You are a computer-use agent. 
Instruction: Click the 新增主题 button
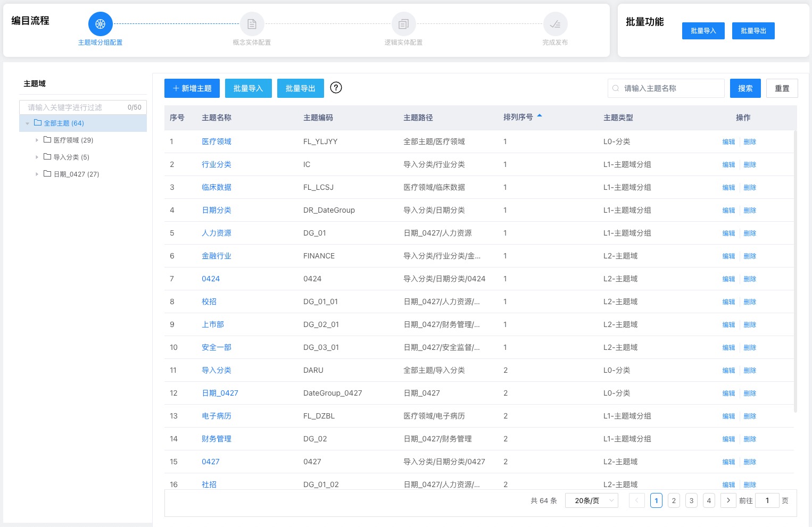(192, 88)
